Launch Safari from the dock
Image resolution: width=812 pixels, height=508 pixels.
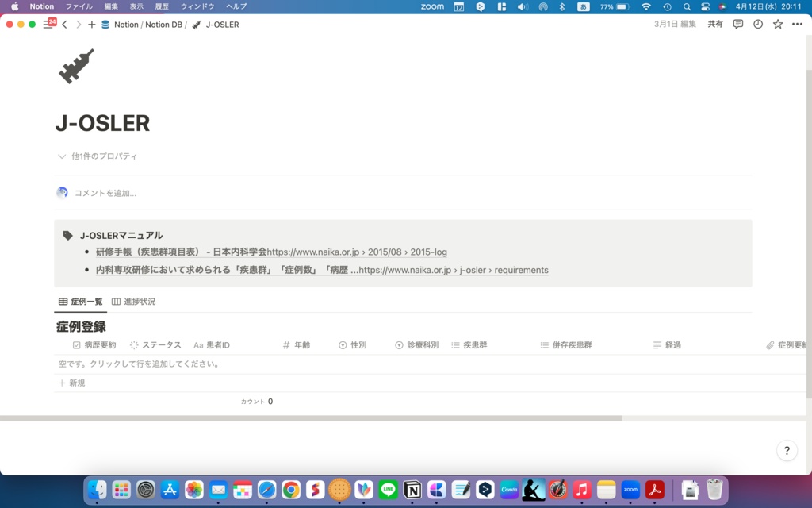pyautogui.click(x=266, y=489)
